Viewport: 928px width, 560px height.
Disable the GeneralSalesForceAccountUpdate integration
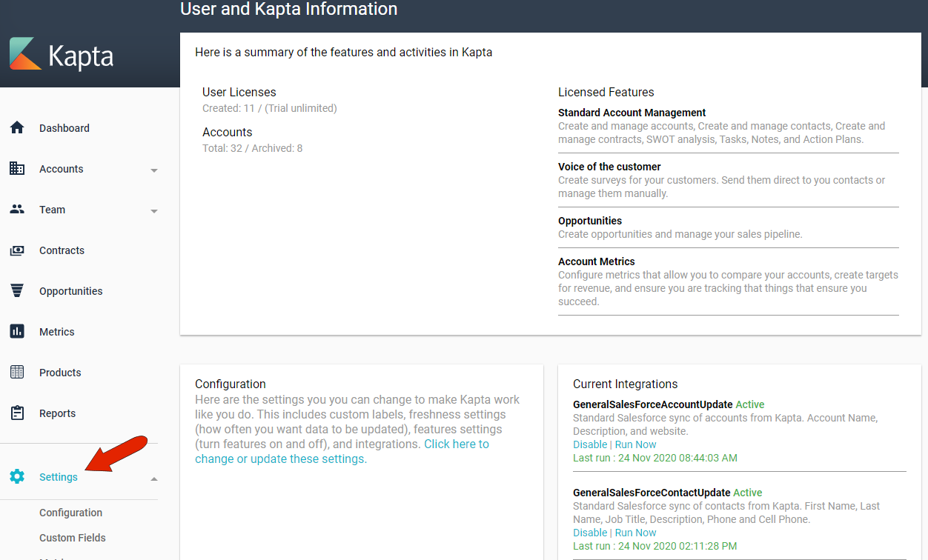coord(590,444)
